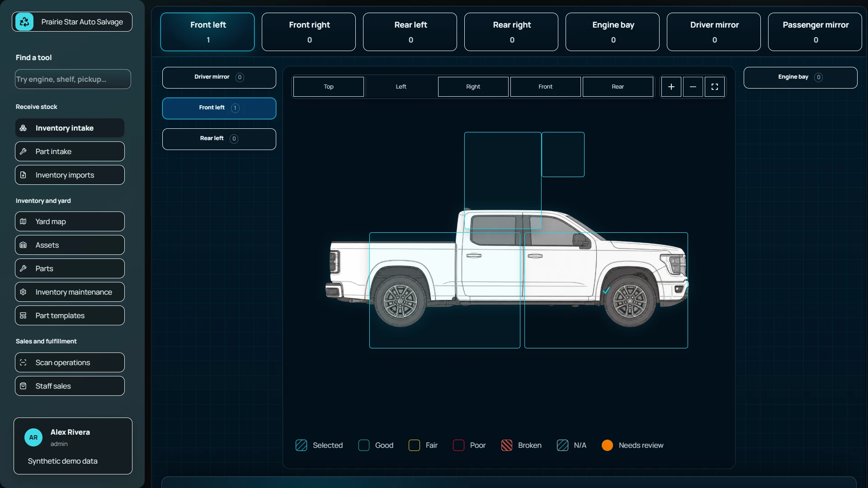Select the Rear left summary card

tap(410, 32)
